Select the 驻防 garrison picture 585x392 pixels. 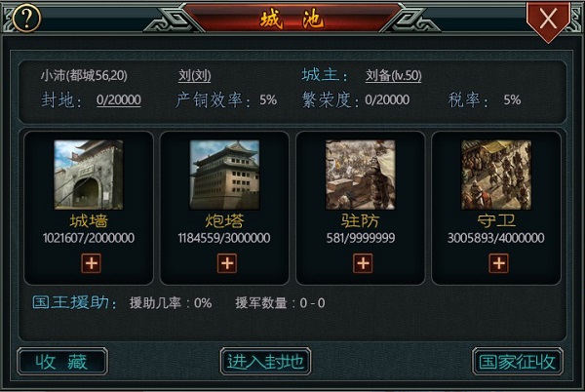(361, 175)
